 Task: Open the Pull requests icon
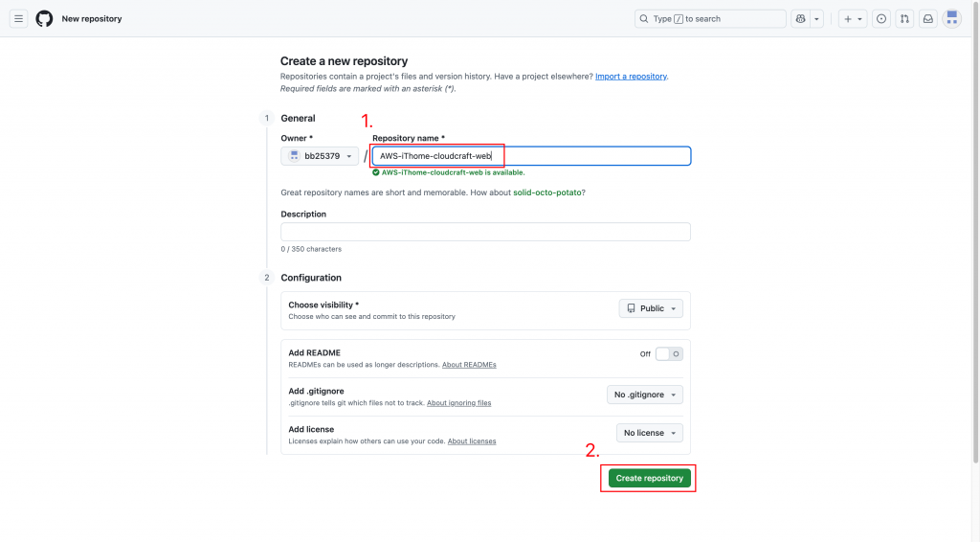[904, 18]
